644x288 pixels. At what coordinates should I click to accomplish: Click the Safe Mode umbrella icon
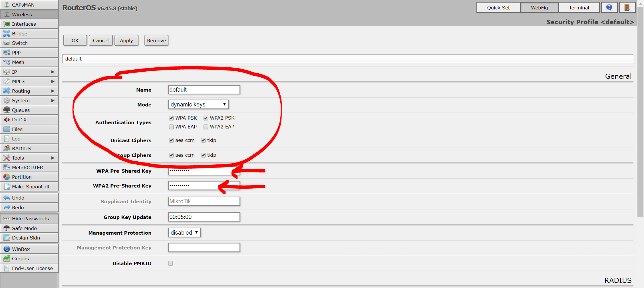click(7, 228)
